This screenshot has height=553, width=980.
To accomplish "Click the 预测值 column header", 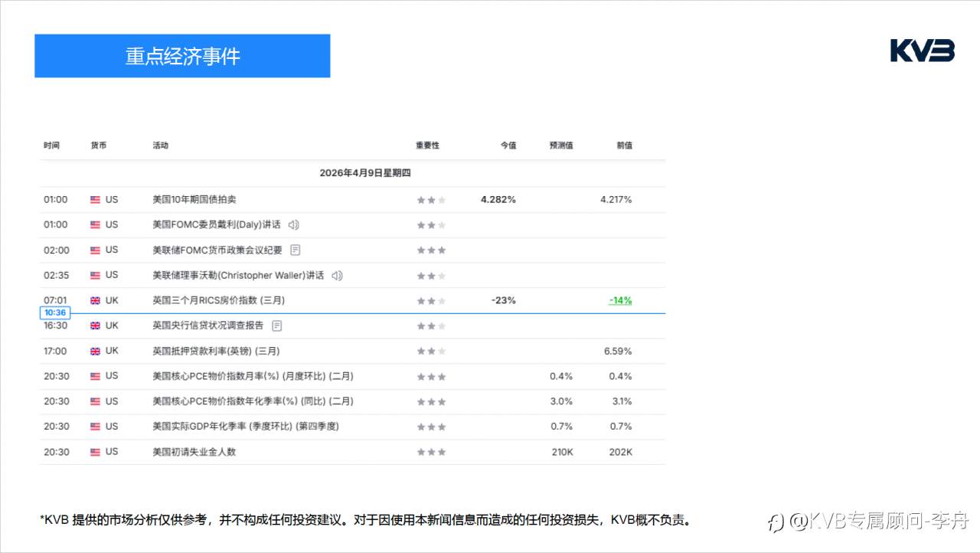I will pos(560,145).
